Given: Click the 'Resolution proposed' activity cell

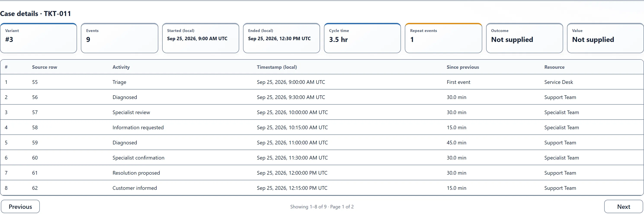Looking at the screenshot, I should pyautogui.click(x=136, y=173).
